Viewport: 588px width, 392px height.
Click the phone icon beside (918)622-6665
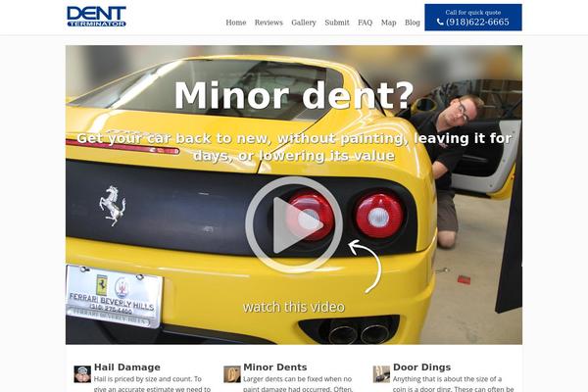tap(440, 23)
